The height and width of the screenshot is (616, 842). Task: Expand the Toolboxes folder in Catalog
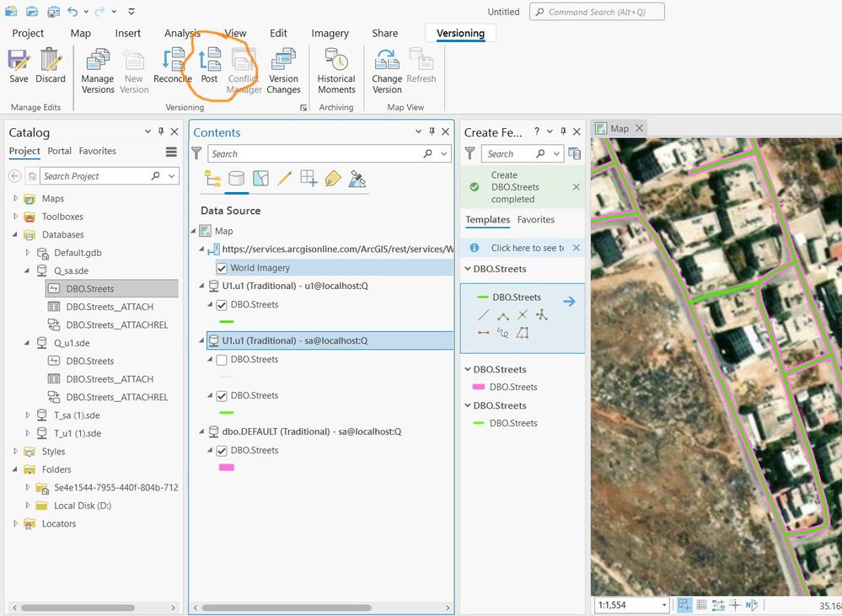pos(16,217)
